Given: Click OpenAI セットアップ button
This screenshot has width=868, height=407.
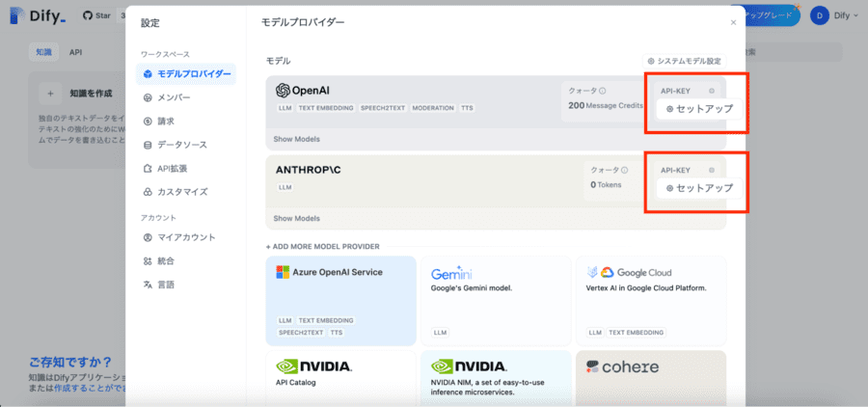Looking at the screenshot, I should pos(699,109).
